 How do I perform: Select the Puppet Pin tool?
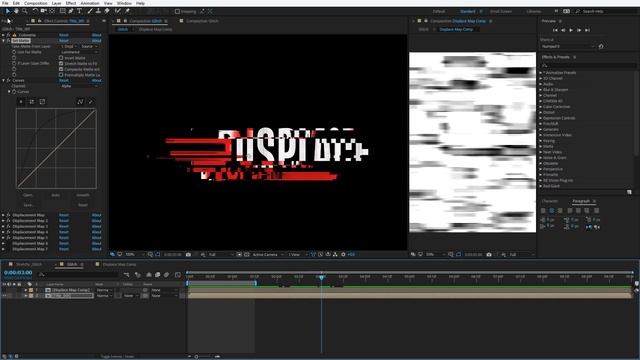[x=127, y=11]
